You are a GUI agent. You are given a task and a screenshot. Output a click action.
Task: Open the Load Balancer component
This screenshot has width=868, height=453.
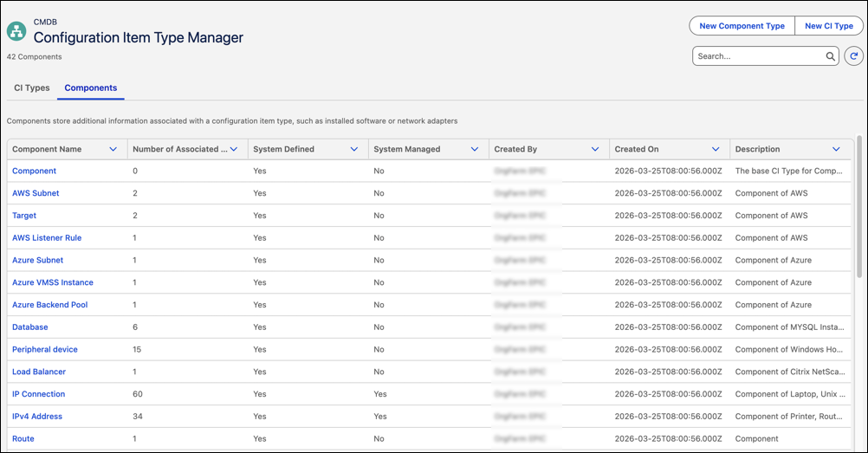coord(39,372)
